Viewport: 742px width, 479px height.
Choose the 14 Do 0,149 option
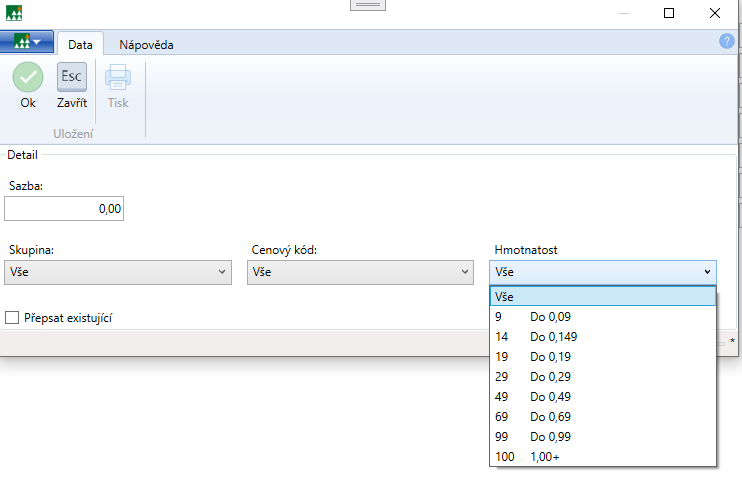[603, 337]
